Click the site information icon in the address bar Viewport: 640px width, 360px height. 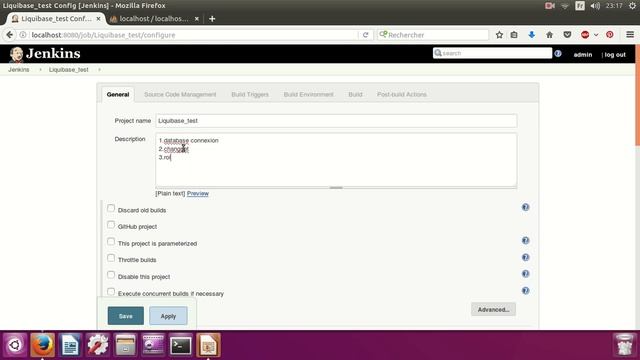coord(23,35)
